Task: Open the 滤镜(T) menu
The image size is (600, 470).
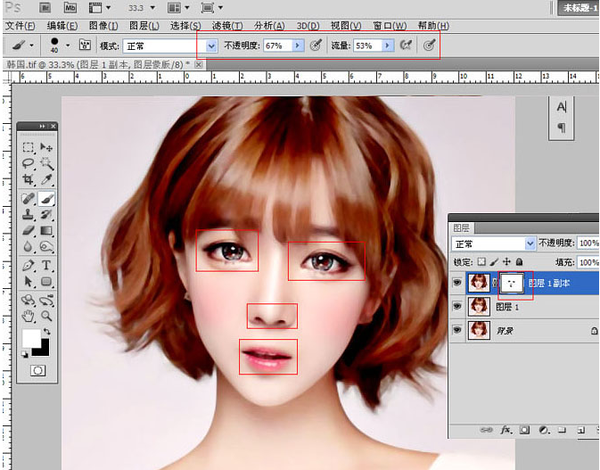Action: tap(227, 24)
